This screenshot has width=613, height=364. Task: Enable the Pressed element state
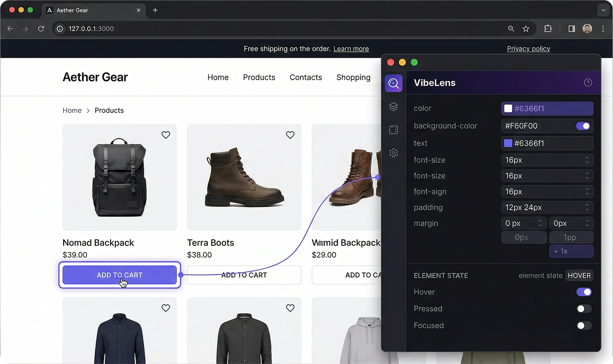point(584,309)
